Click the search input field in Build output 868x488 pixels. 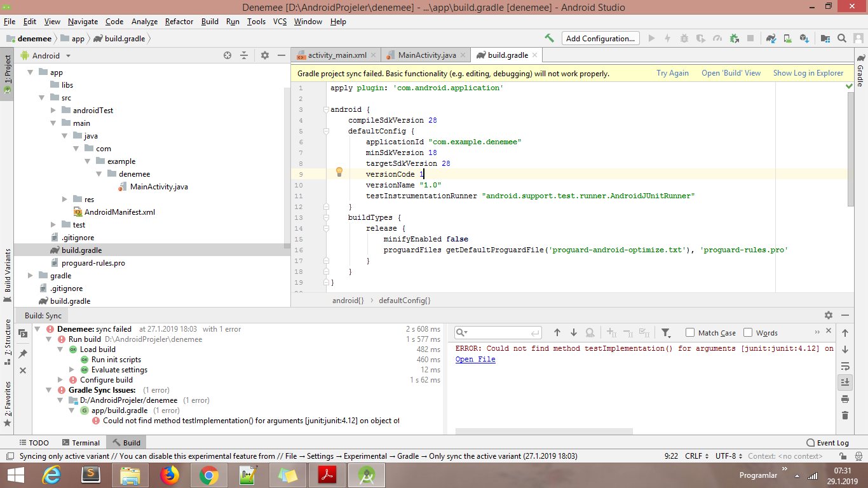click(498, 332)
